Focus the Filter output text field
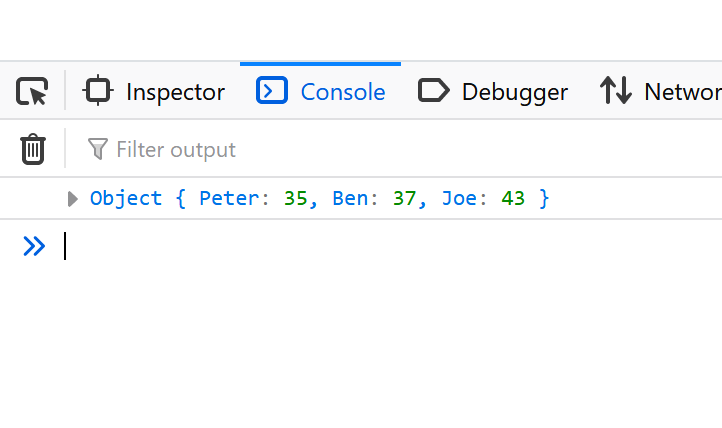Image resolution: width=722 pixels, height=428 pixels. 300,149
